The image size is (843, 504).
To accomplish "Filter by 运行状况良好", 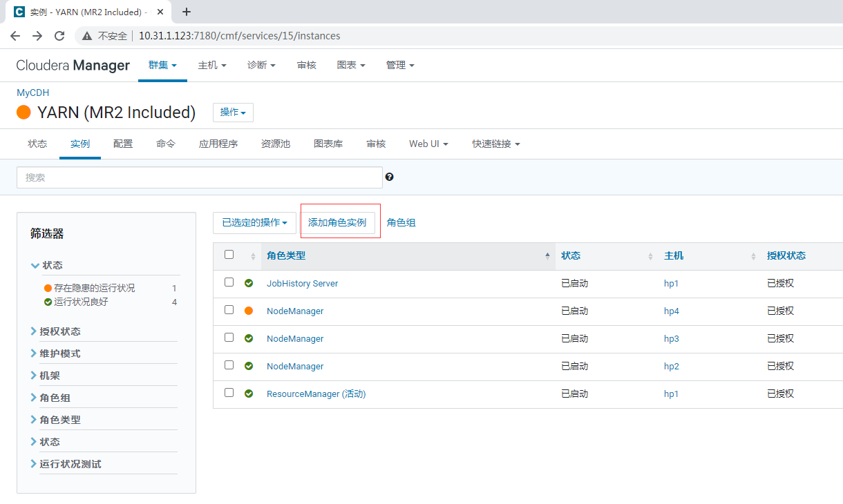I will click(82, 302).
